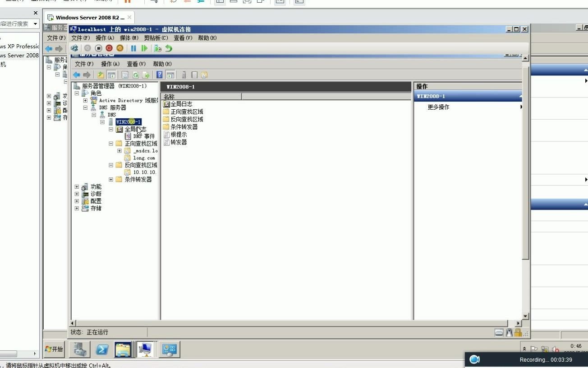The width and height of the screenshot is (588, 368).
Task: Open 操作(A) menu in Server Manager
Action: pos(110,64)
